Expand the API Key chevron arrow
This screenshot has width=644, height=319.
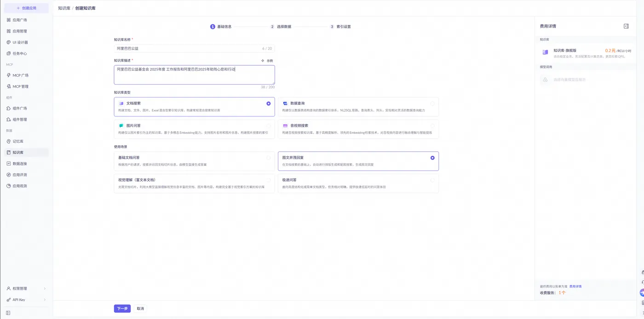[45, 300]
